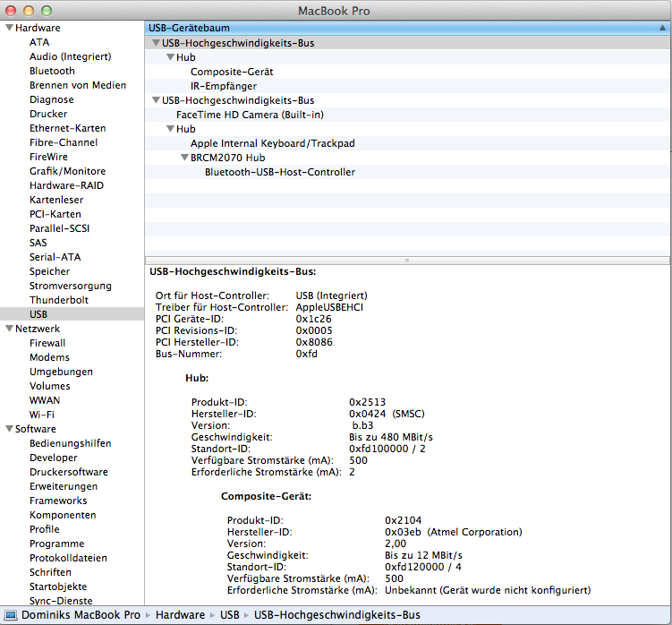The width and height of the screenshot is (672, 625).
Task: Select Frameworks under Software
Action: 58,501
